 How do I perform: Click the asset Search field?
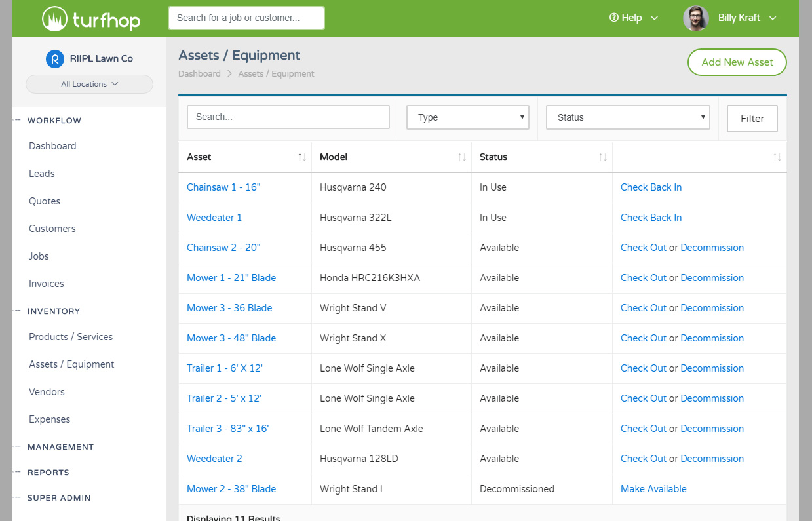(288, 116)
